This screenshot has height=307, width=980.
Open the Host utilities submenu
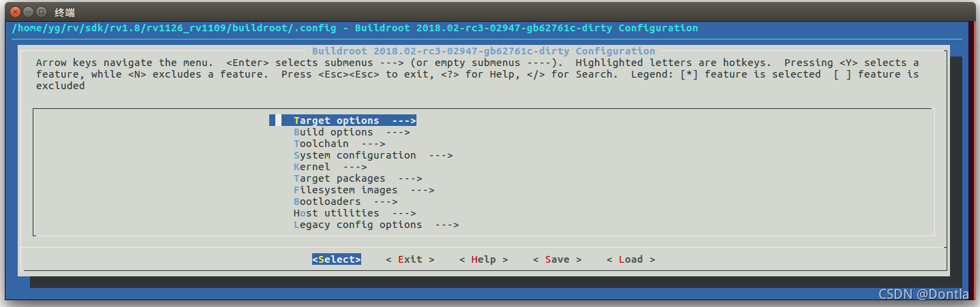[x=354, y=213]
